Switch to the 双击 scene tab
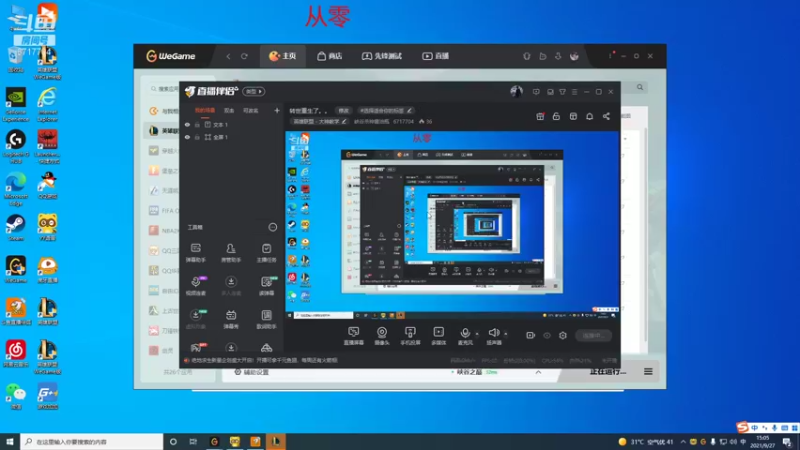 click(229, 111)
